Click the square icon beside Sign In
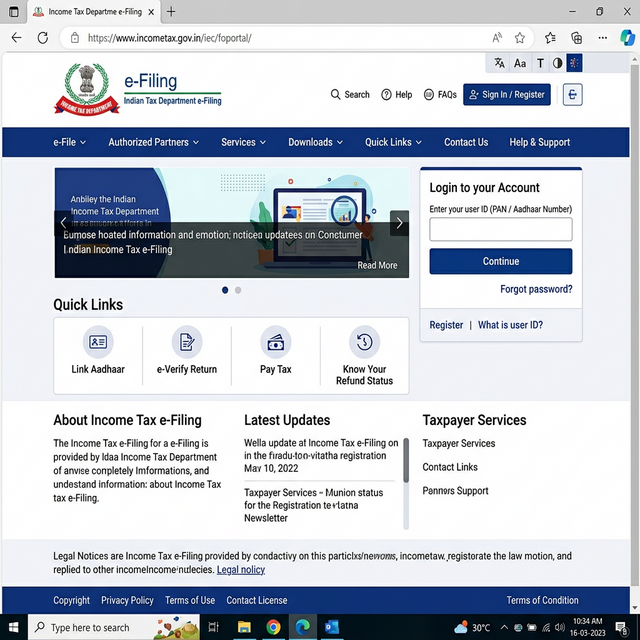This screenshot has height=640, width=640. [x=572, y=95]
